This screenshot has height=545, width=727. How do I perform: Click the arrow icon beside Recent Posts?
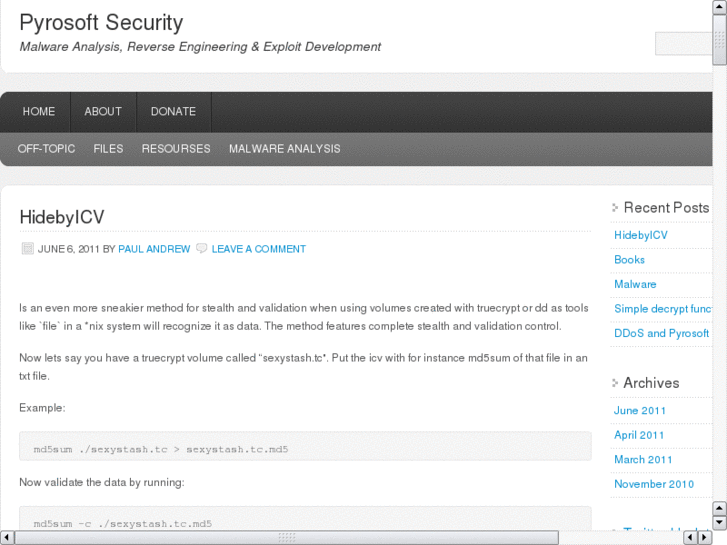coord(615,208)
